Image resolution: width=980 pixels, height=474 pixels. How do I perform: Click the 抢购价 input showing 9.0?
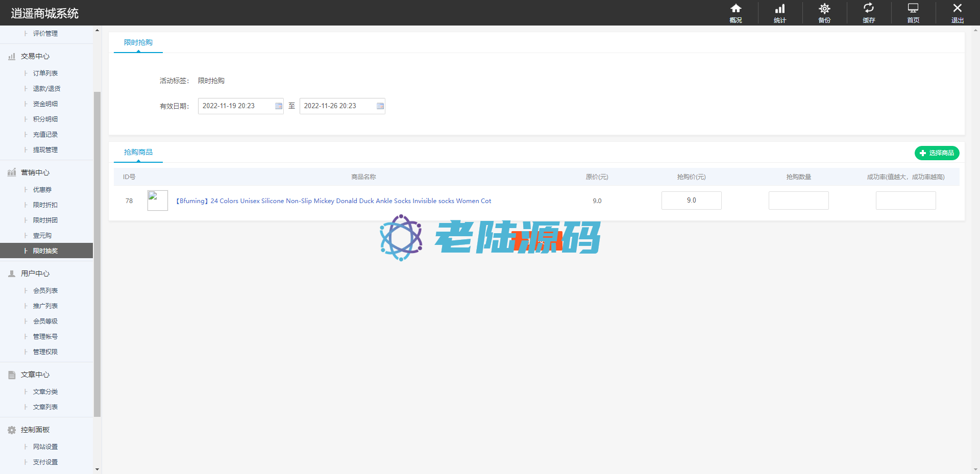(692, 201)
